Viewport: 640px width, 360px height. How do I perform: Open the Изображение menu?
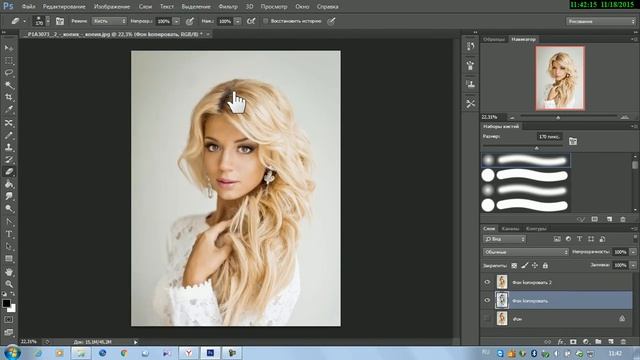pos(112,7)
